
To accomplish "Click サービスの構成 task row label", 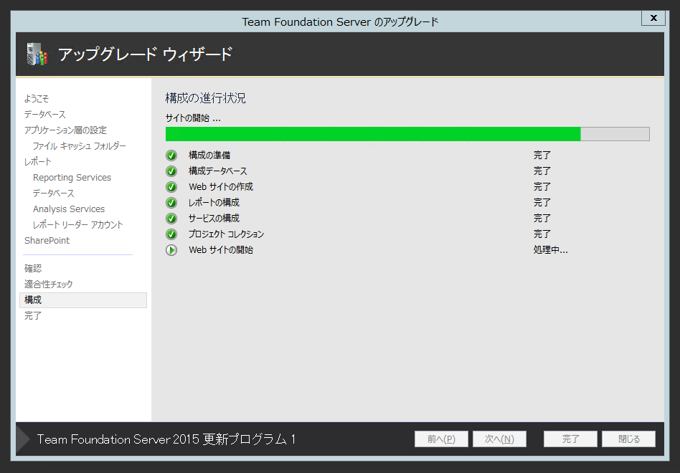I will (214, 218).
